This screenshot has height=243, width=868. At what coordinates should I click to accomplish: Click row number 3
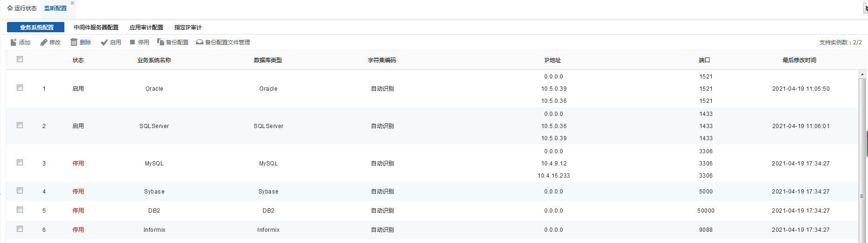44,164
